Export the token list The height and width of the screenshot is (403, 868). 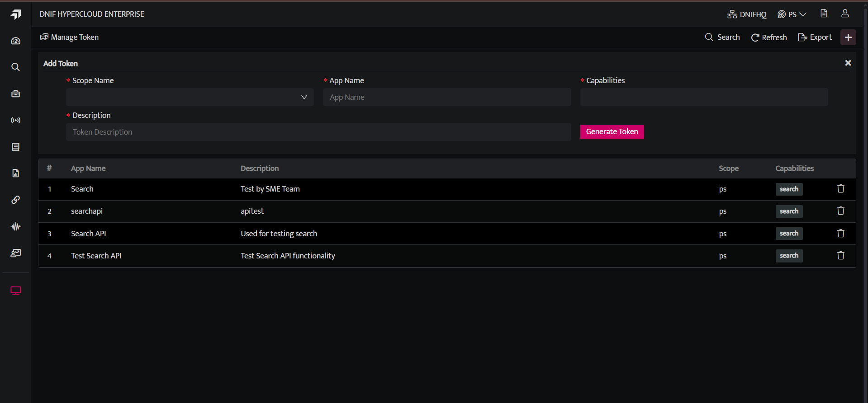[815, 37]
